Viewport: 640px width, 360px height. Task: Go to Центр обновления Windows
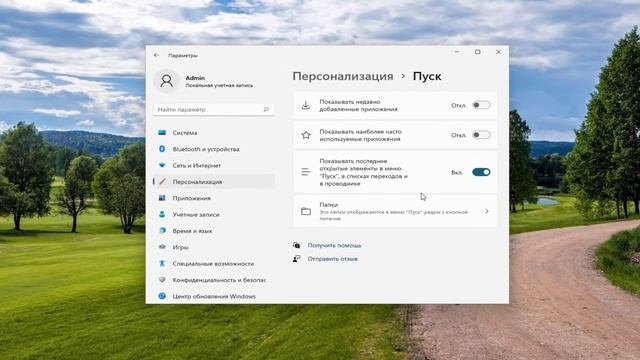(214, 296)
